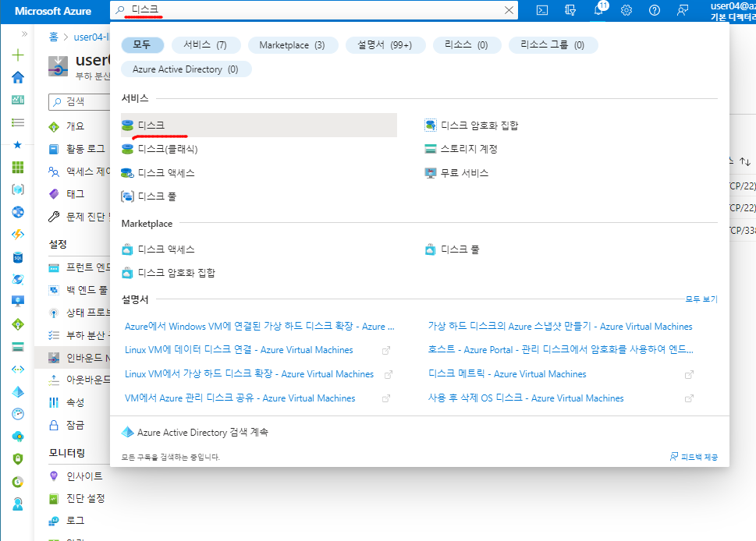Click 홈 in the breadcrumb

pyautogui.click(x=54, y=37)
